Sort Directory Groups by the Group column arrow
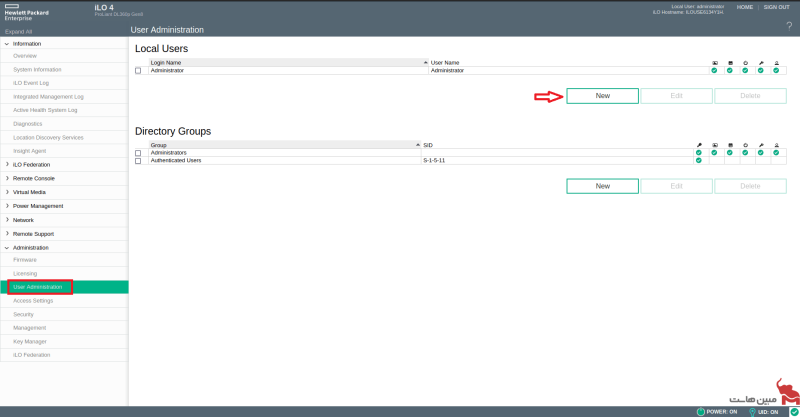800x417 pixels. pos(418,145)
